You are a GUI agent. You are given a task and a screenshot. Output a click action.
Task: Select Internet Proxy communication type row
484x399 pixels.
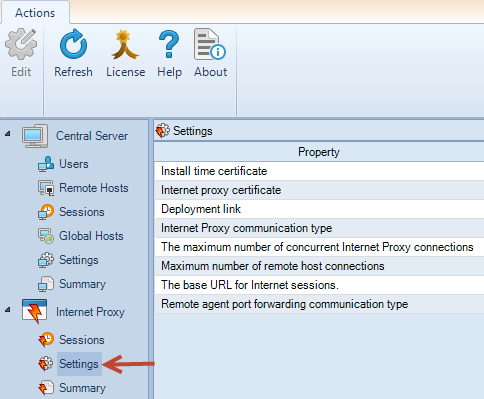coord(319,228)
